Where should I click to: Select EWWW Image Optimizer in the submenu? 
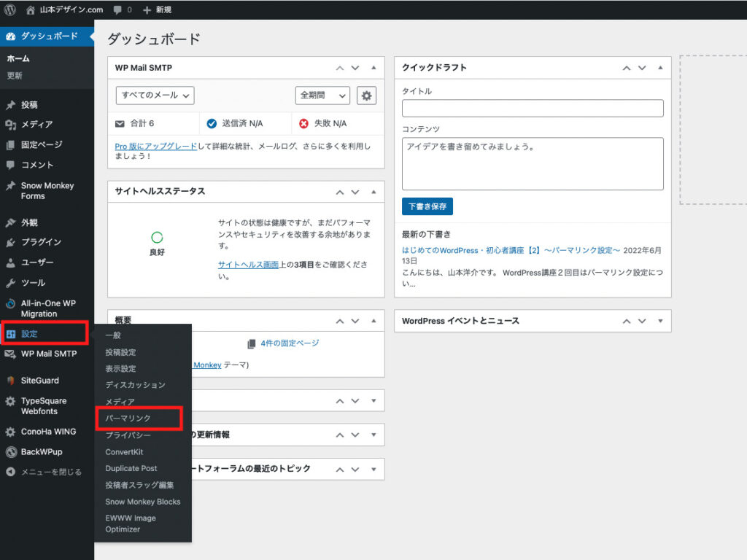point(131,524)
